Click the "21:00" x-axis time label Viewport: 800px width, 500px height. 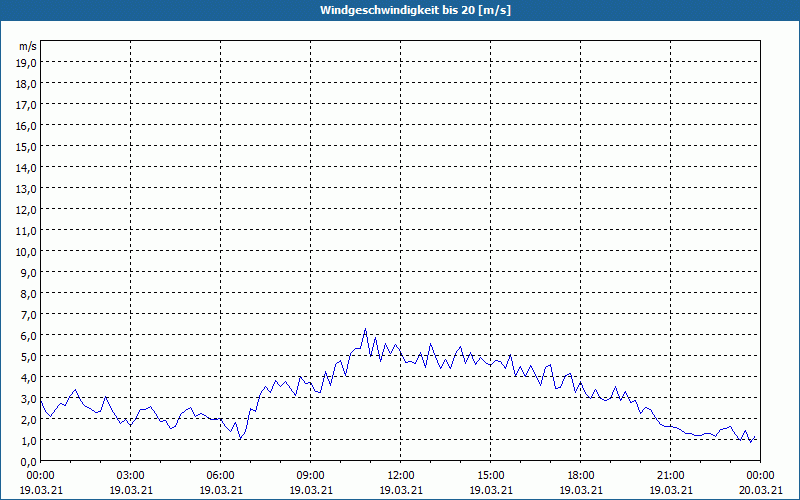(x=670, y=476)
